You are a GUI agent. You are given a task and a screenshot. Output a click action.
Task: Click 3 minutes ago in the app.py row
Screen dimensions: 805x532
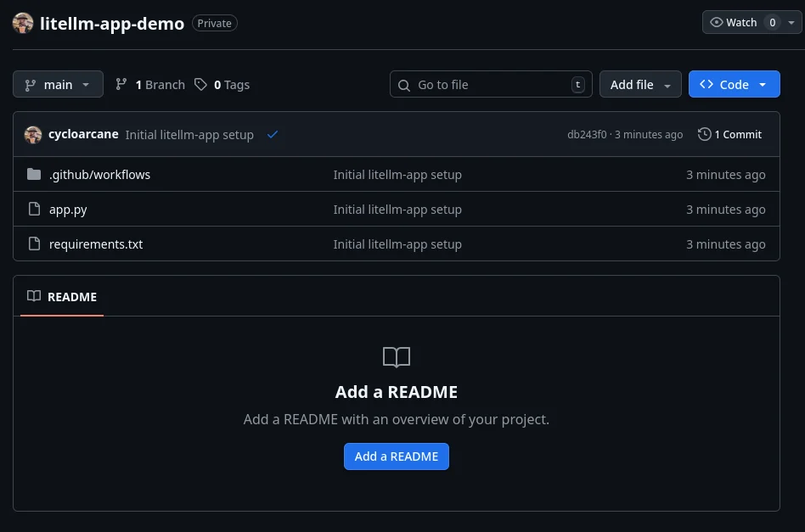[x=725, y=210]
